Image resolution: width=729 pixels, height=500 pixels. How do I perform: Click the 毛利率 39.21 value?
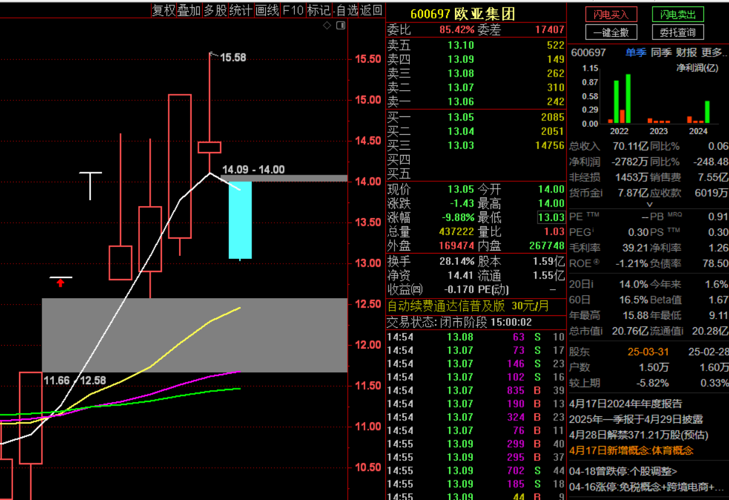point(635,247)
